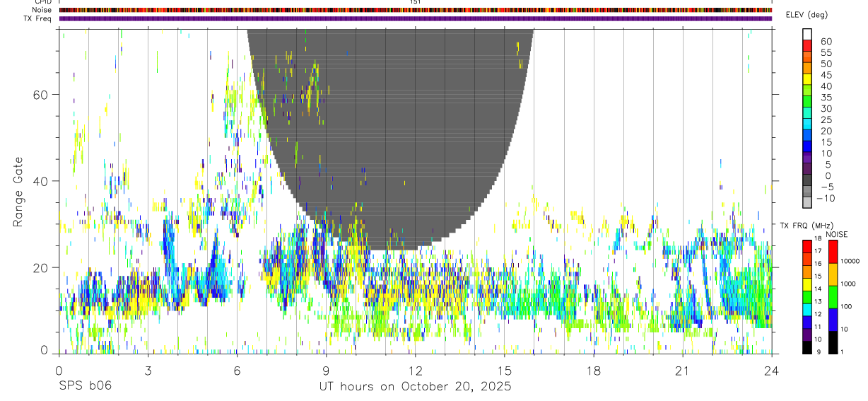
Task: Click the 'TX FRQ (MHz)' legend title
Action: [807, 225]
